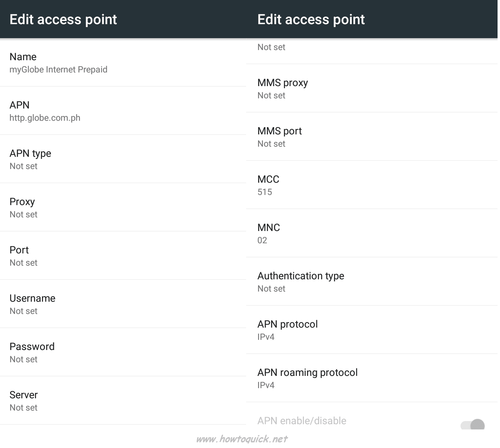Open APN roaming protocol selector
This screenshot has height=448, width=500.
click(372, 378)
